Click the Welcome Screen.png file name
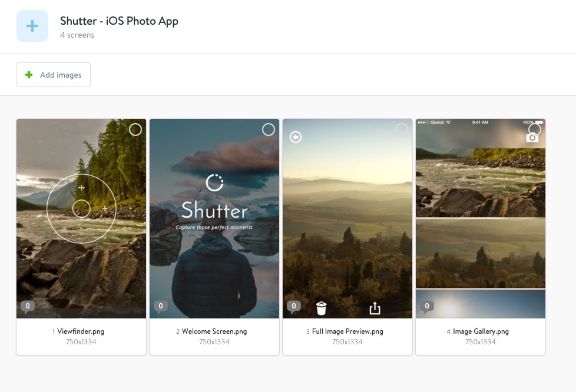This screenshot has height=392, width=576. 214,331
